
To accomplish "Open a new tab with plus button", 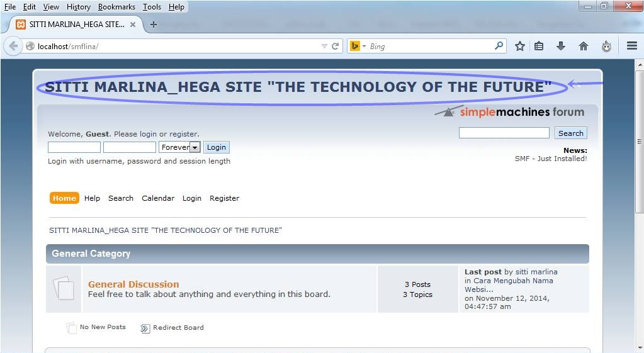I will coord(153,25).
